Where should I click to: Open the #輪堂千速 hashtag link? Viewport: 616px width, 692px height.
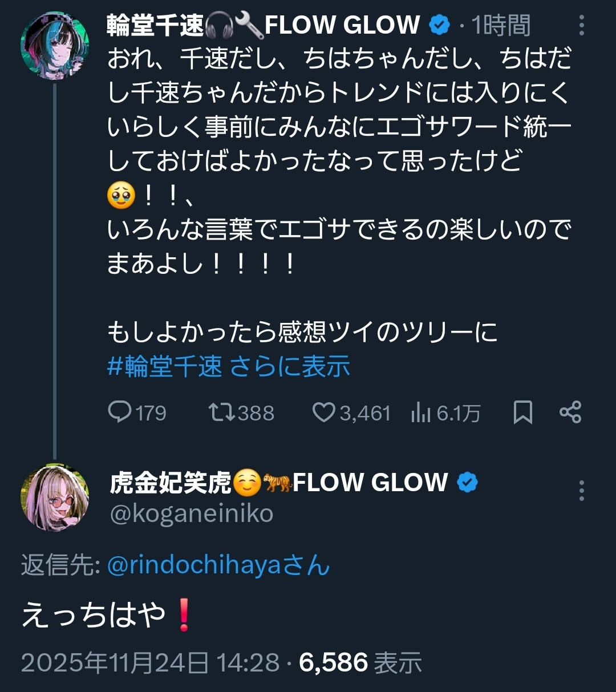pos(164,366)
